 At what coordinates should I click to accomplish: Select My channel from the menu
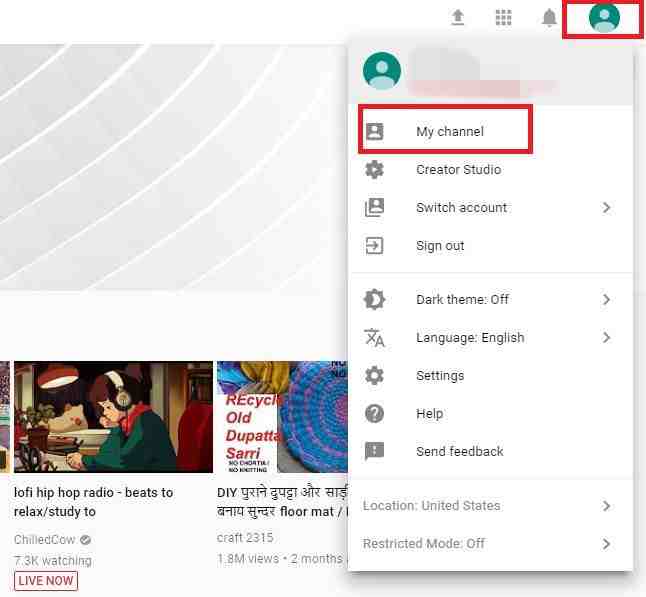pos(450,132)
